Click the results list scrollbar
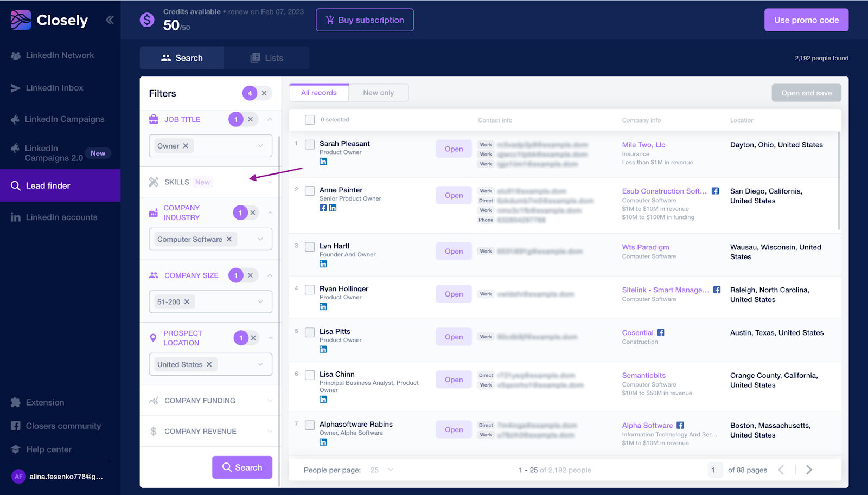 click(839, 181)
